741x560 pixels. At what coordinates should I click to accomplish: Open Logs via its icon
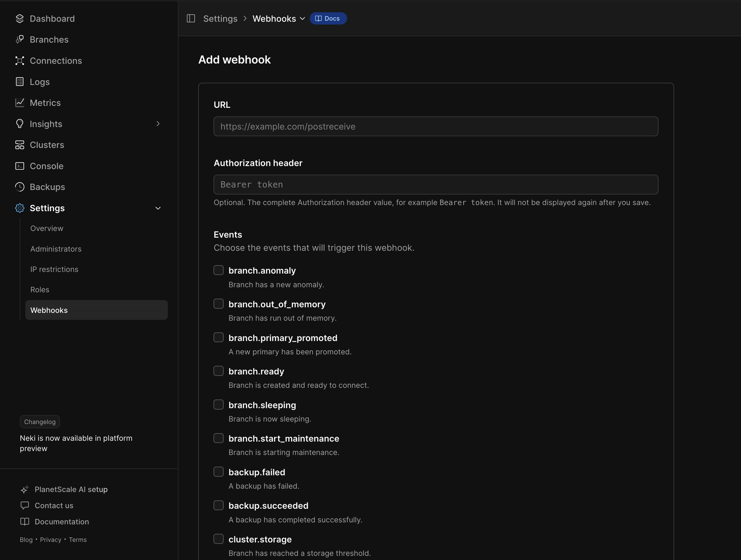click(x=20, y=82)
